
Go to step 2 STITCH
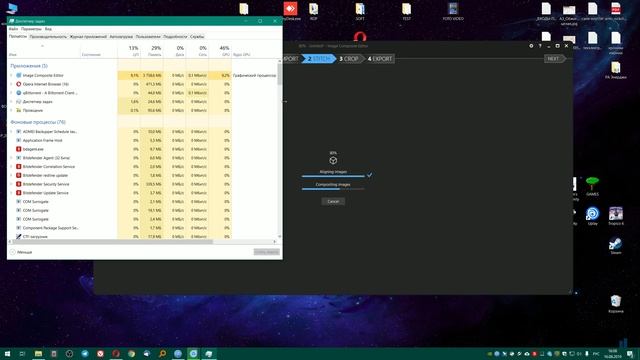pos(318,59)
